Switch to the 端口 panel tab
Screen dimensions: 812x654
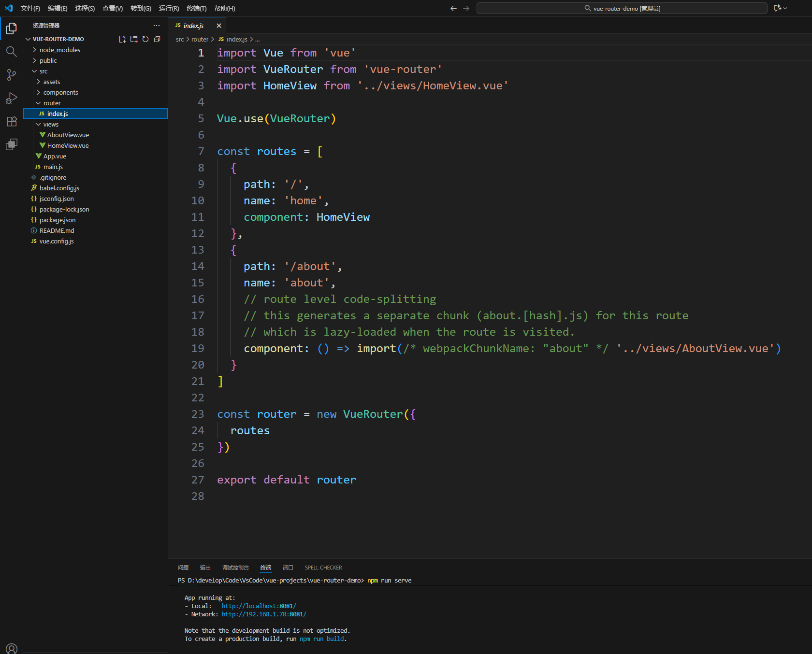pos(288,568)
